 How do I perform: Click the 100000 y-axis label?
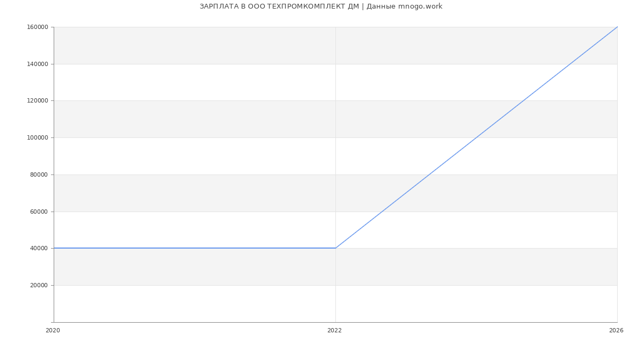(37, 138)
